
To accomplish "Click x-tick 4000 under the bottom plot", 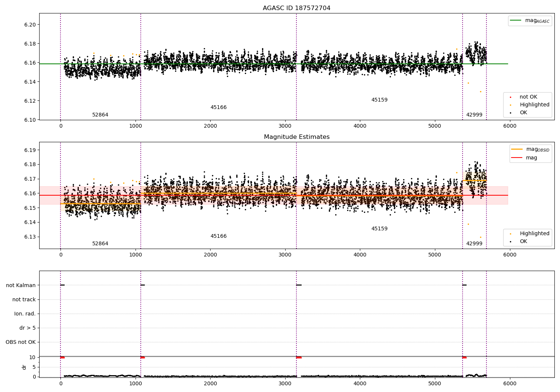I will click(360, 384).
